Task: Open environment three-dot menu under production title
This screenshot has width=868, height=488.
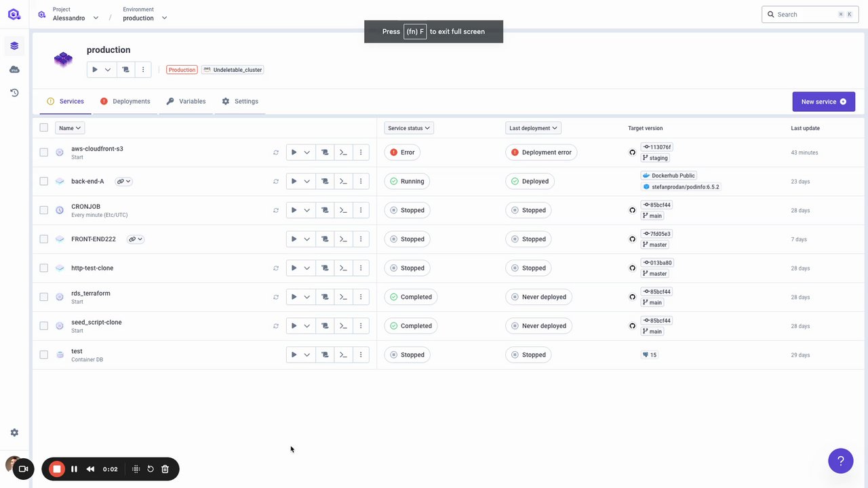Action: pos(143,69)
